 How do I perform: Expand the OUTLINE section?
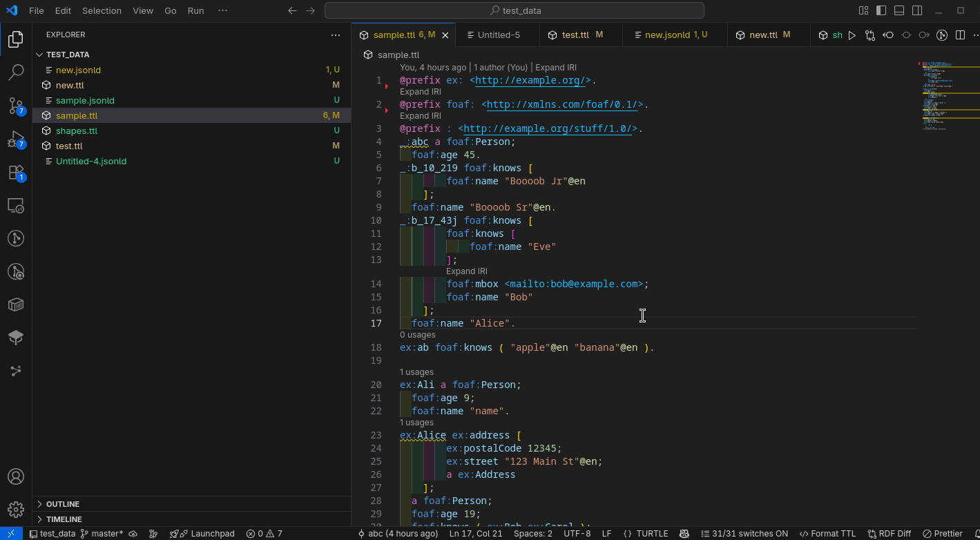(63, 504)
